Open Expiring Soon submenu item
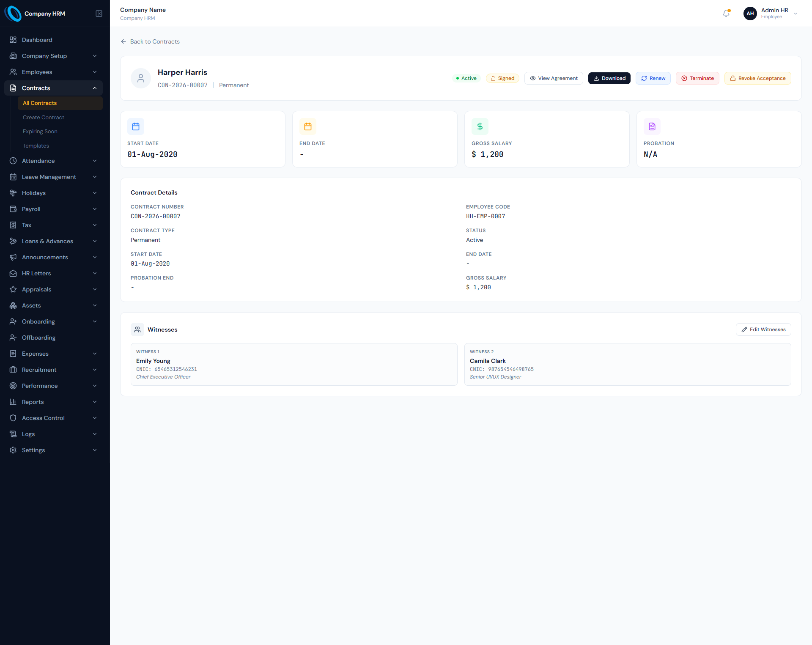Screen dimensions: 812x645 pyautogui.click(x=60, y=132)
